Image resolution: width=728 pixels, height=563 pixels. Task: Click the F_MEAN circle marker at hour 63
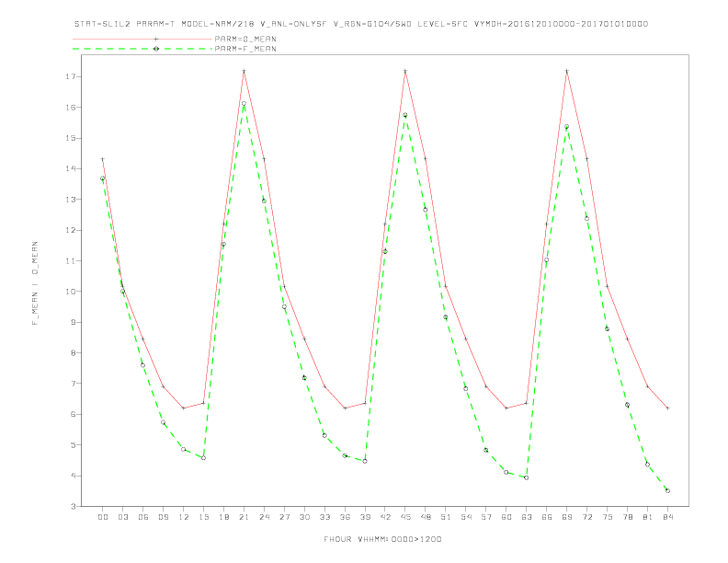pyautogui.click(x=527, y=477)
